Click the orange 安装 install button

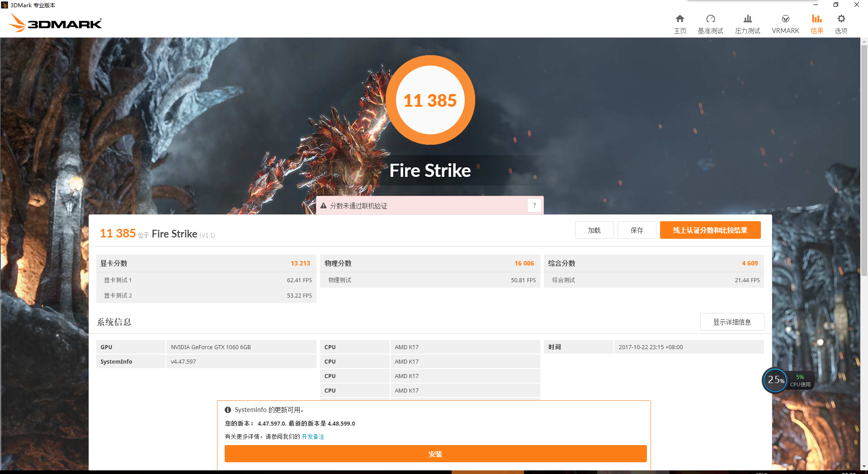coord(435,454)
